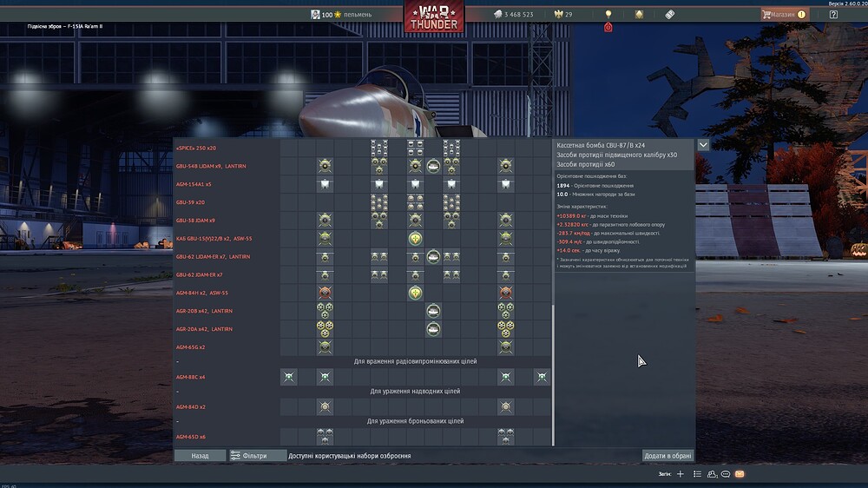Open the list icon in bottom bar

tap(697, 474)
